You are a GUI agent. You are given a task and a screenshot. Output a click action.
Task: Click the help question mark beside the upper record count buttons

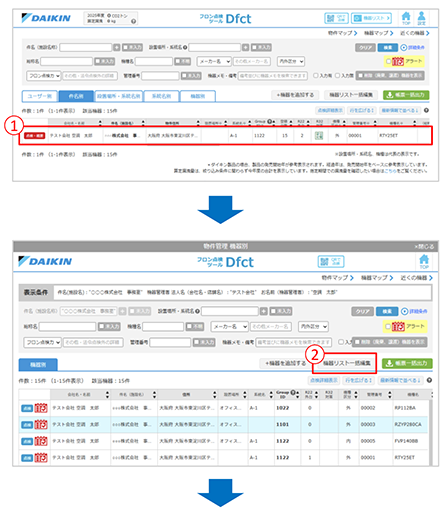[426, 110]
